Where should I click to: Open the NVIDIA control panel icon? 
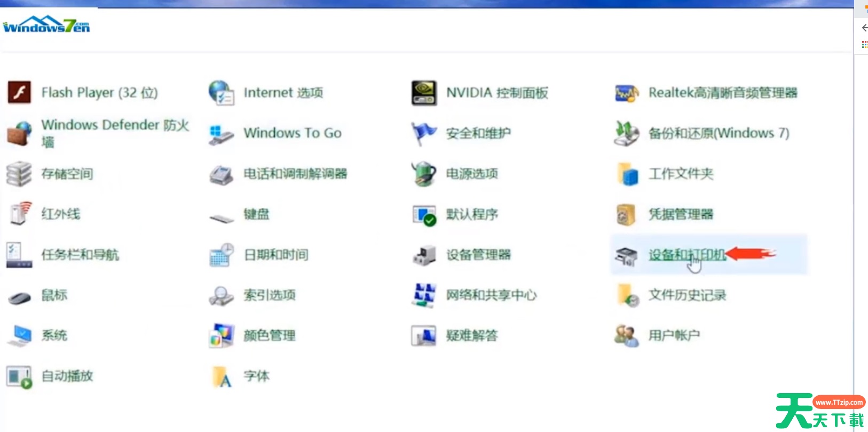click(x=424, y=93)
